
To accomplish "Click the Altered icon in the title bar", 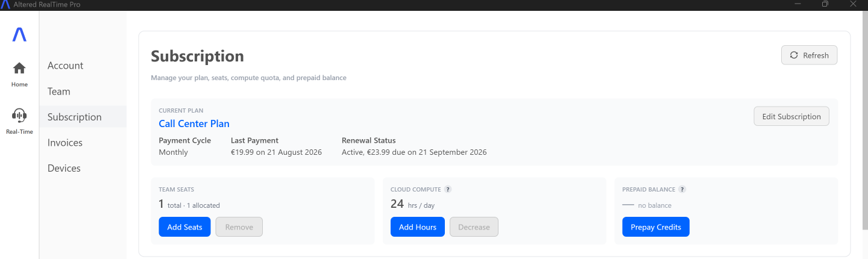I will [5, 5].
